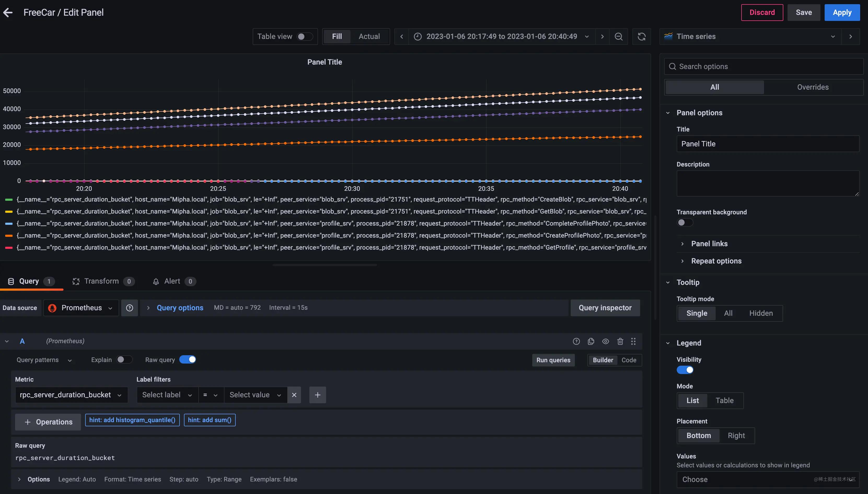Click the duplicate query icon

click(x=591, y=341)
